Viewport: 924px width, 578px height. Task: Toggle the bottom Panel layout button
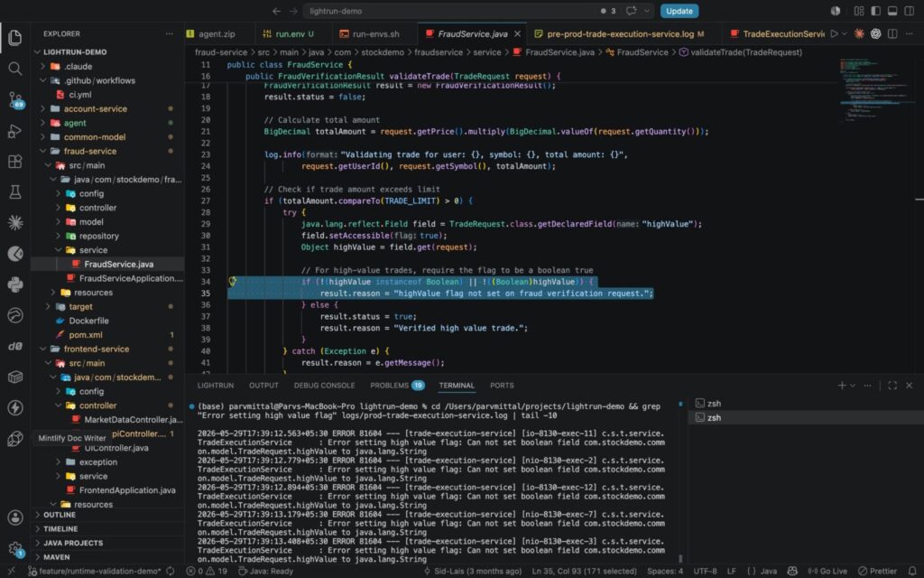coord(892,11)
